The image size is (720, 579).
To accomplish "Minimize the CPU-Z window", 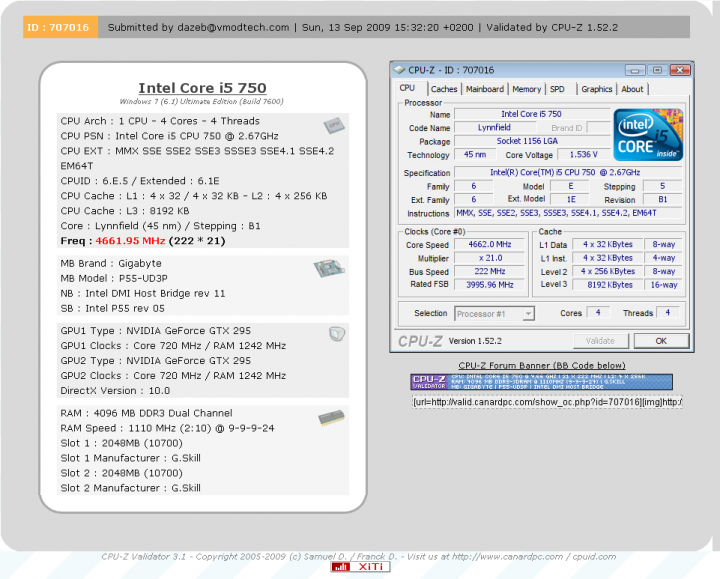I will pos(635,70).
